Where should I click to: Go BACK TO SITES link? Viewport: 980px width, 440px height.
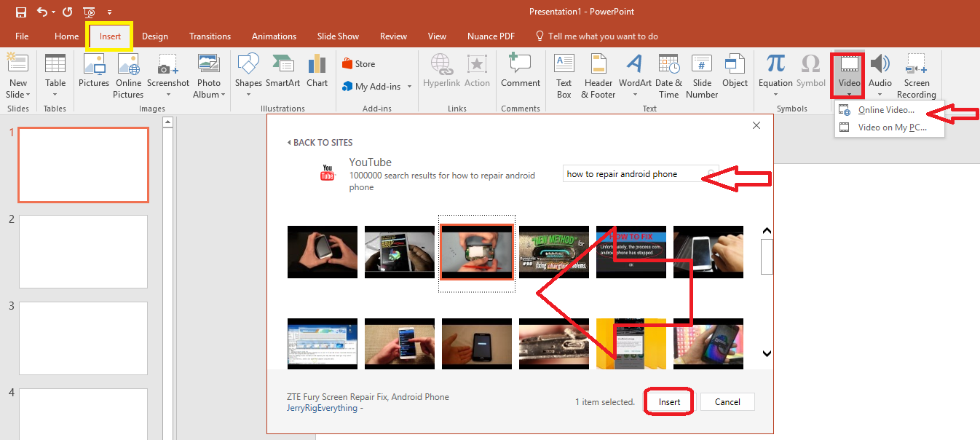pyautogui.click(x=320, y=142)
